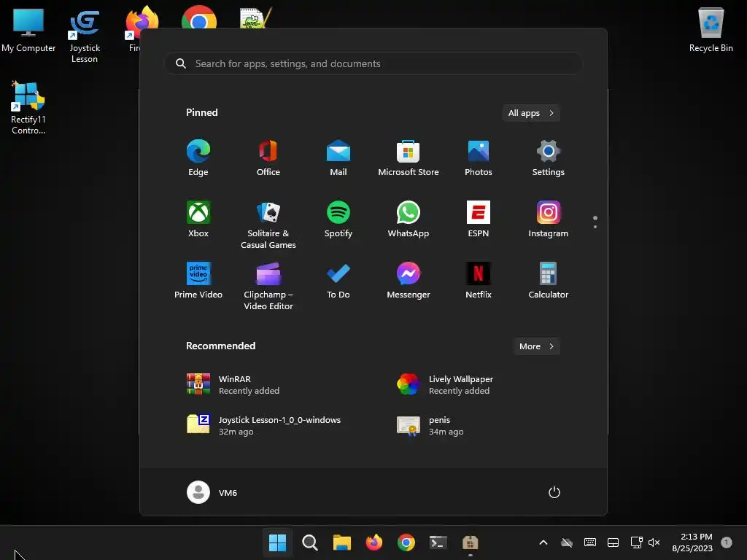Open the Mail app

[x=338, y=158]
